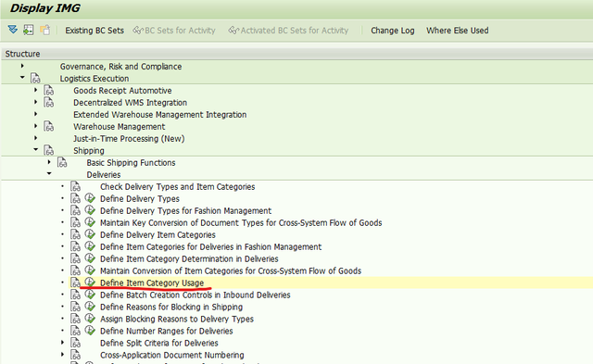Execute Define Delivery Item Categories activity icon
The height and width of the screenshot is (364, 593).
tap(90, 234)
